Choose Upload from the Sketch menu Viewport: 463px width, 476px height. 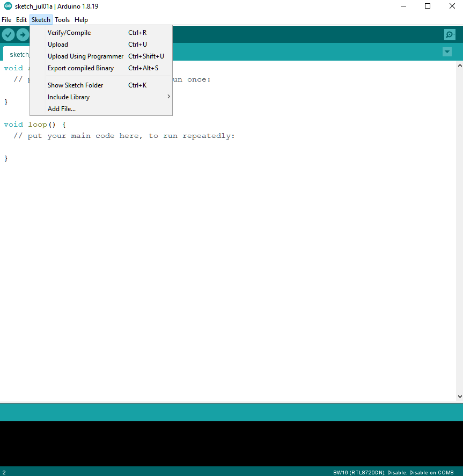(101, 45)
